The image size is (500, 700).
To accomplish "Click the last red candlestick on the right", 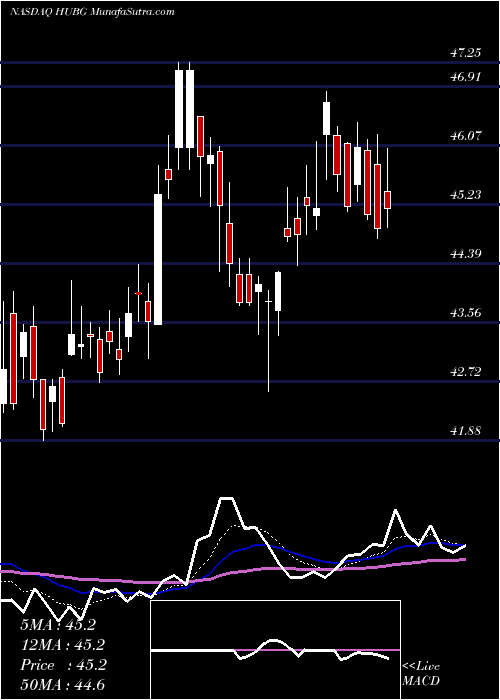I will 388,200.
